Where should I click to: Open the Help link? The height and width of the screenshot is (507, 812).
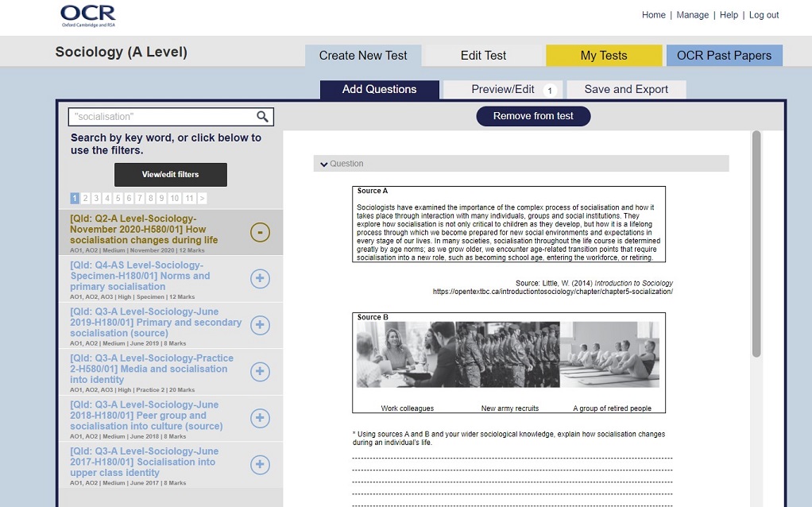[729, 15]
